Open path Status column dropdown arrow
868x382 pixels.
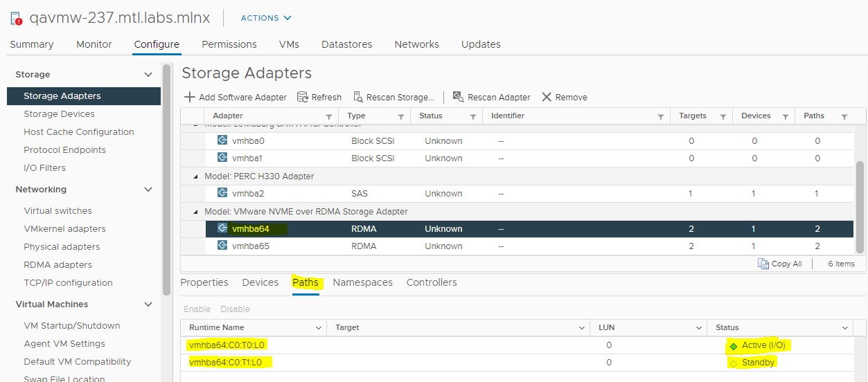pos(845,328)
